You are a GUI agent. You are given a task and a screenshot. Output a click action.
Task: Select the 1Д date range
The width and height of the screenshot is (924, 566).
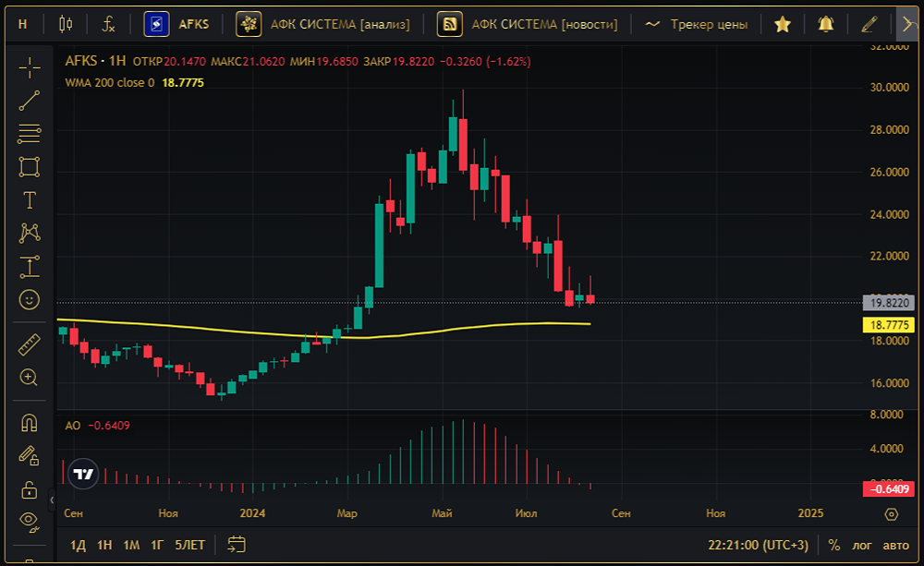click(78, 545)
